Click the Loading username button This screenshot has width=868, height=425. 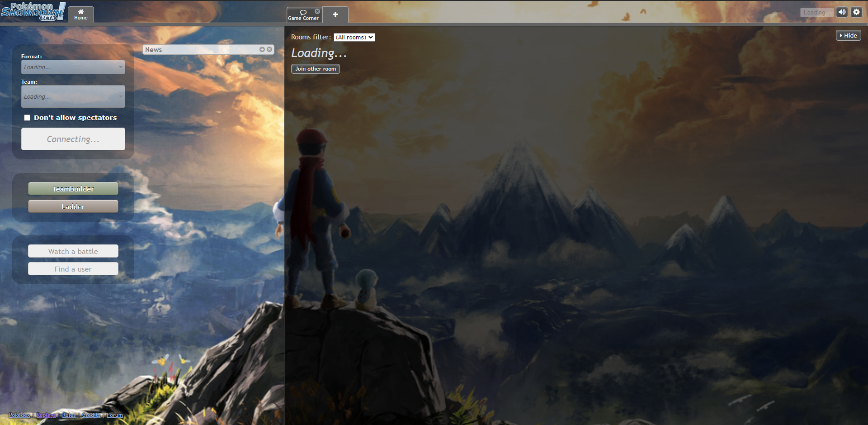816,13
